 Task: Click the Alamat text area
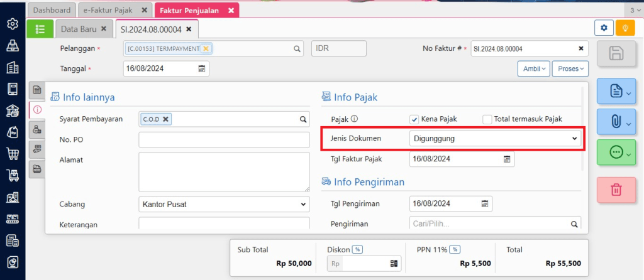point(225,172)
